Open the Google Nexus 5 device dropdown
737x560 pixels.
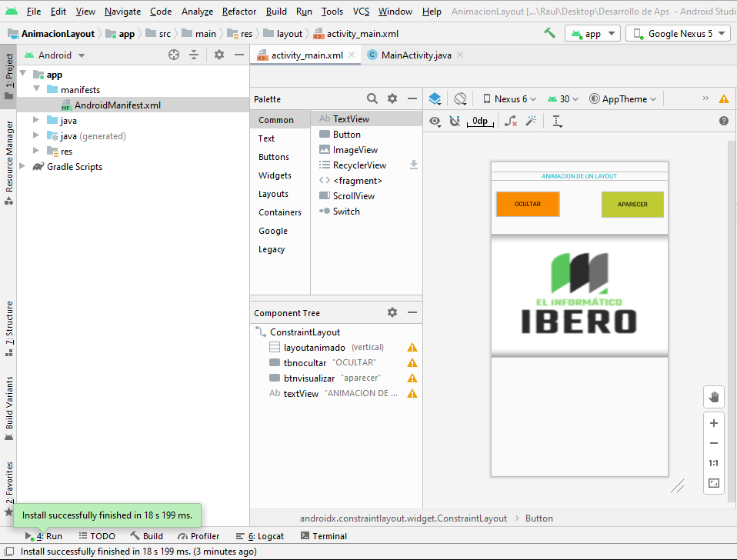click(679, 34)
